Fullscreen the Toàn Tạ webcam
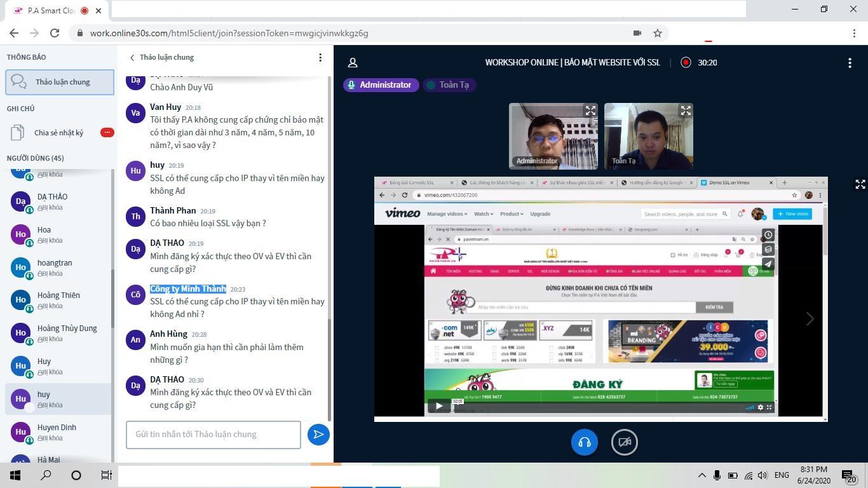 pos(686,111)
